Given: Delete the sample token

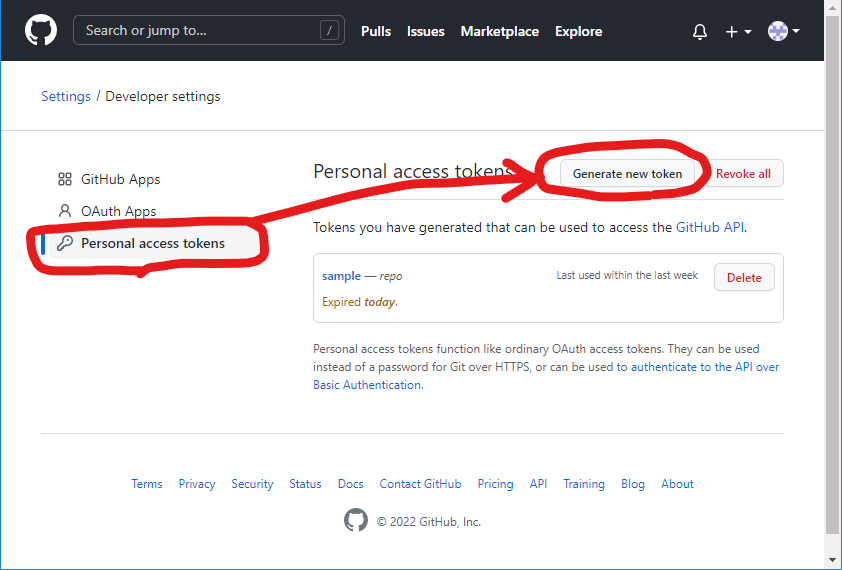Looking at the screenshot, I should pos(744,278).
